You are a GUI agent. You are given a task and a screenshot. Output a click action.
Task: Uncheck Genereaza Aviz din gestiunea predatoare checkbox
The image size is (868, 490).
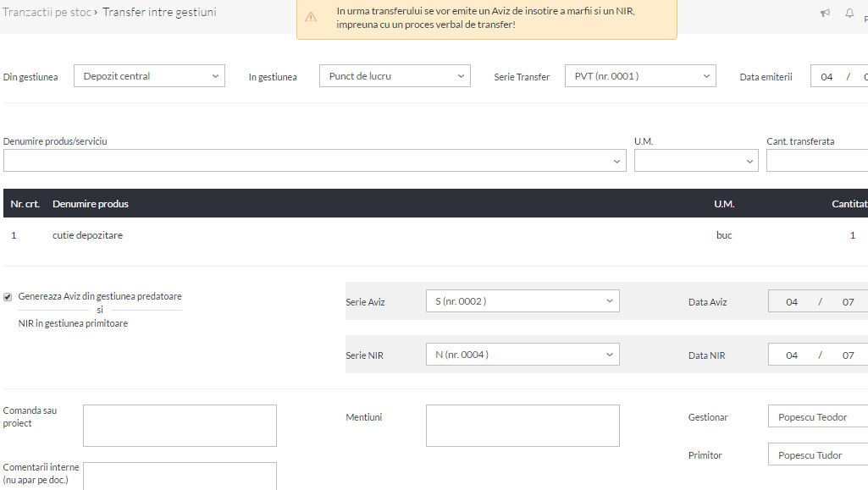point(8,297)
